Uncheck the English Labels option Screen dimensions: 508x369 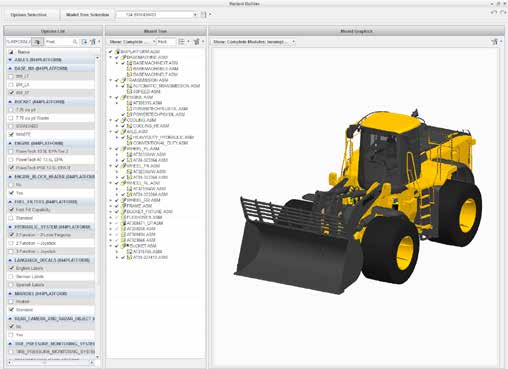(x=11, y=268)
